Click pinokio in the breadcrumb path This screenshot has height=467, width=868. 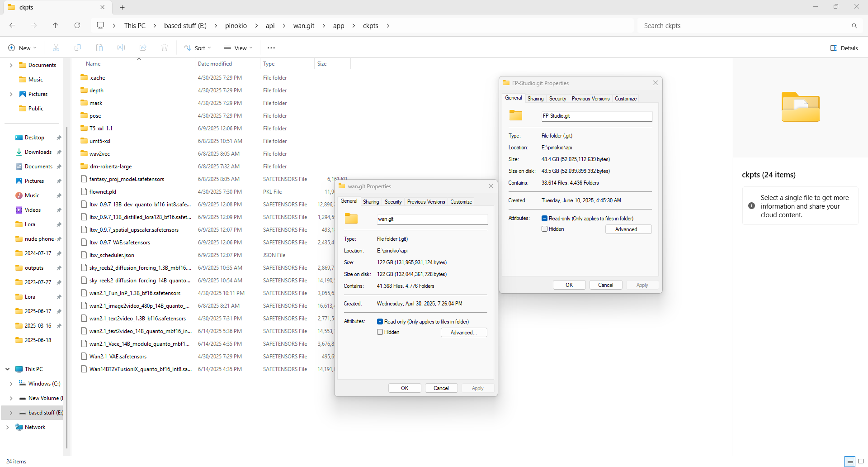coord(236,26)
